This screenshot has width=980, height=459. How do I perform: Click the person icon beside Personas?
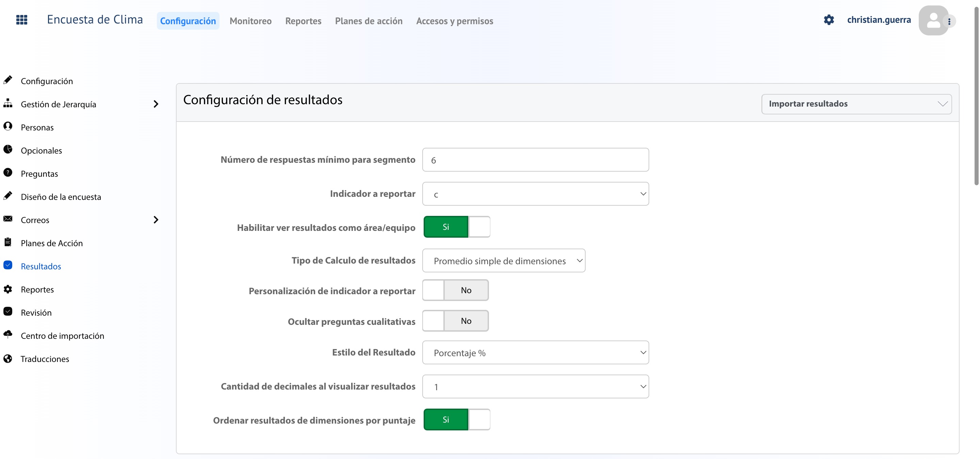coord(7,126)
